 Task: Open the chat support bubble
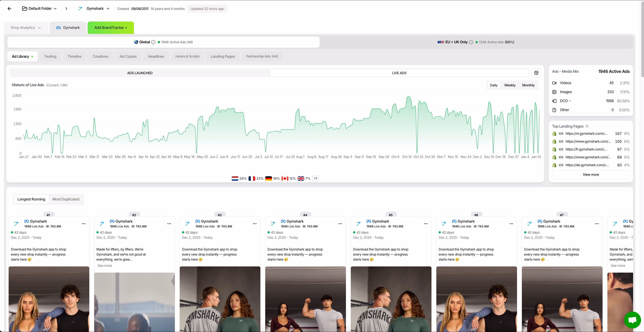tap(633, 320)
